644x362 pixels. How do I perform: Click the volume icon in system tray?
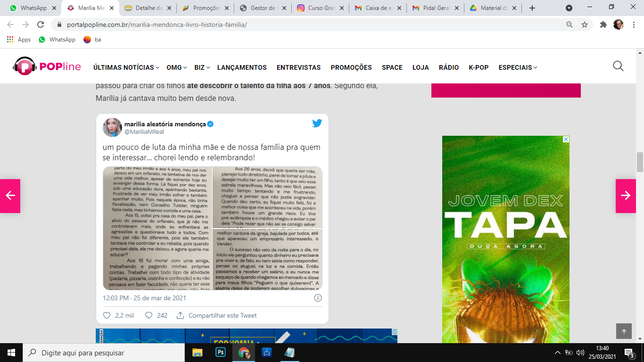[580, 353]
